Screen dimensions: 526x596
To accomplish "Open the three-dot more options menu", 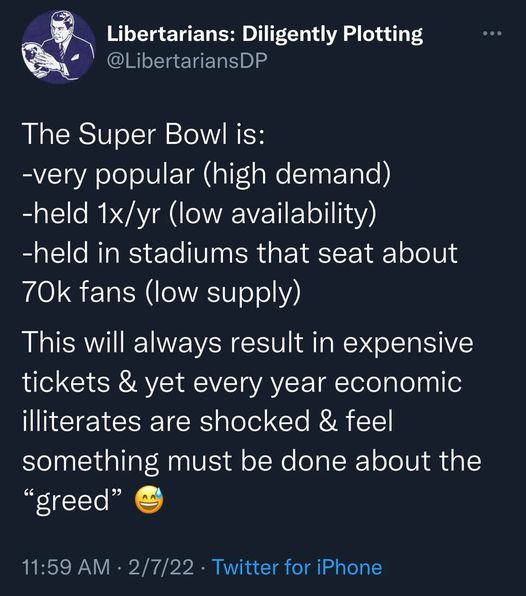I will (x=492, y=34).
